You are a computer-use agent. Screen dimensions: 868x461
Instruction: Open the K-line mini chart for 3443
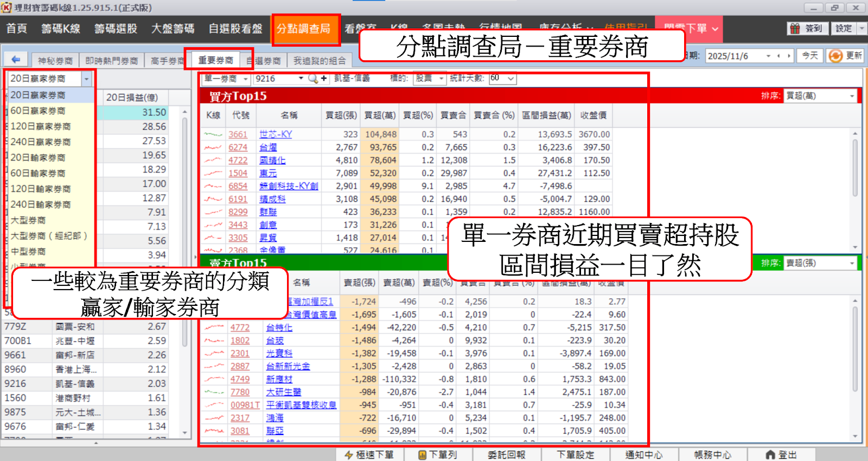pos(213,225)
